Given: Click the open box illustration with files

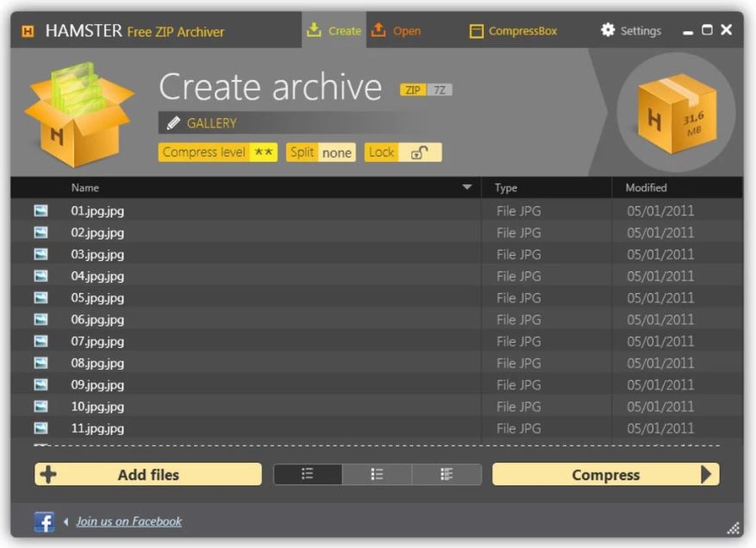Looking at the screenshot, I should pyautogui.click(x=79, y=115).
